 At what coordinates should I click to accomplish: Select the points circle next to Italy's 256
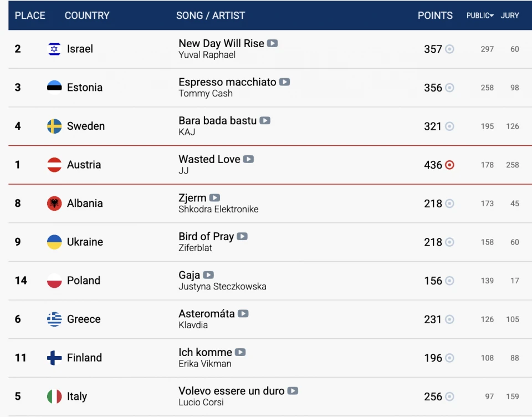tap(449, 396)
